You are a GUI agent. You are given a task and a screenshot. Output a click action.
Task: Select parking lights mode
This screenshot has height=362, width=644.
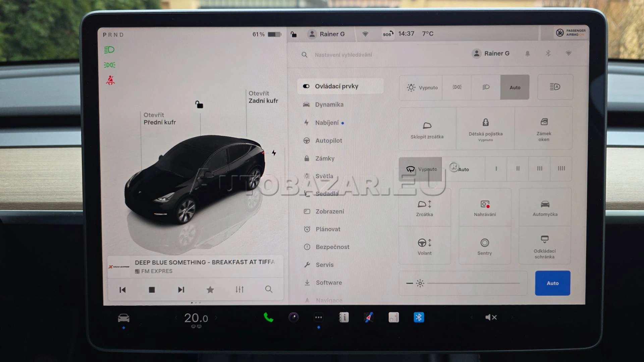click(x=457, y=87)
